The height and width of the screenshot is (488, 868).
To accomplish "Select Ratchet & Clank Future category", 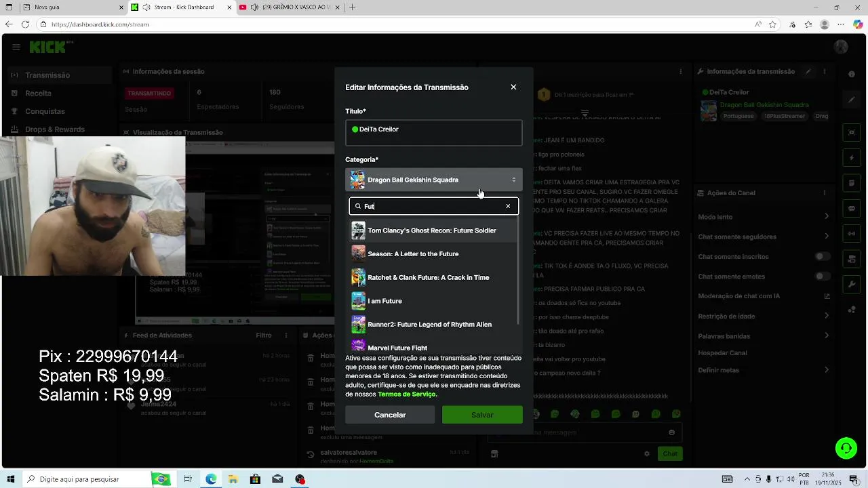I will click(434, 277).
